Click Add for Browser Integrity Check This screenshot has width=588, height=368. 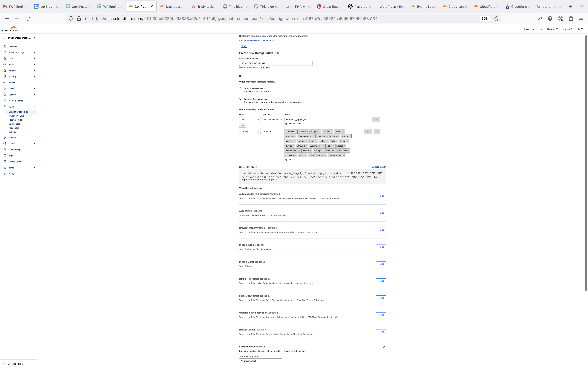pyautogui.click(x=381, y=230)
